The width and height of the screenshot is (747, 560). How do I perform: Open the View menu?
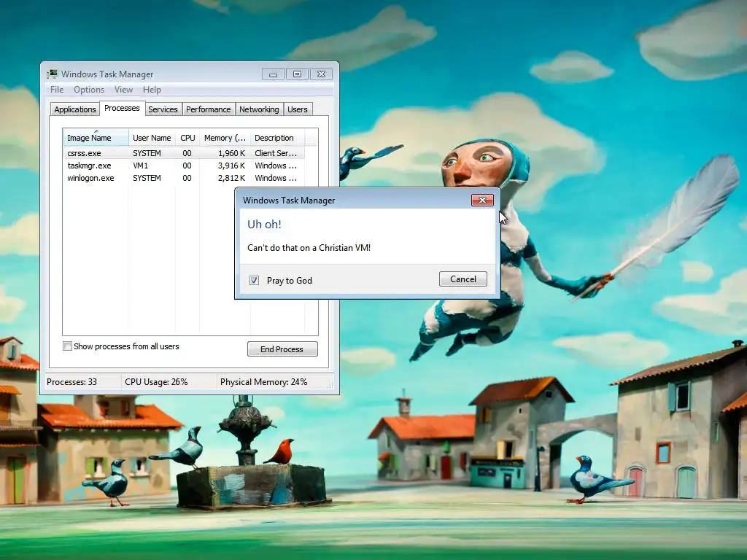tap(123, 90)
